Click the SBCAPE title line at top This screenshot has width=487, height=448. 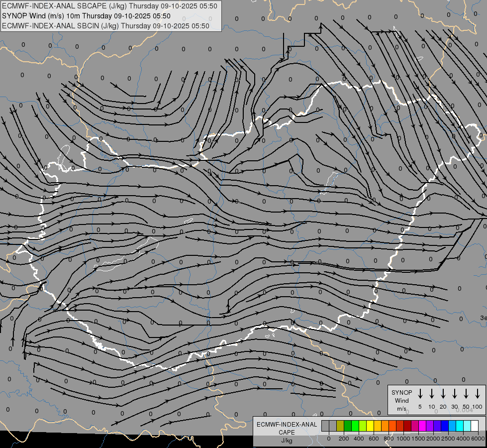109,6
